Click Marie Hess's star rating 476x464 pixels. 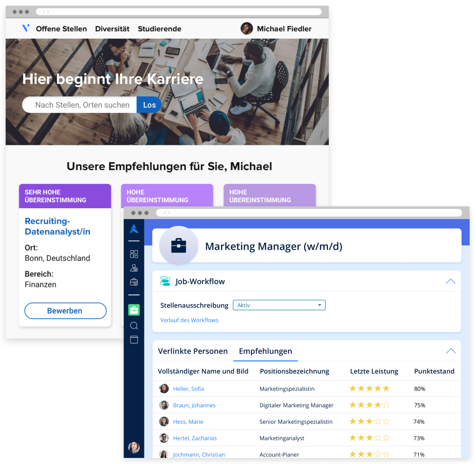click(369, 421)
